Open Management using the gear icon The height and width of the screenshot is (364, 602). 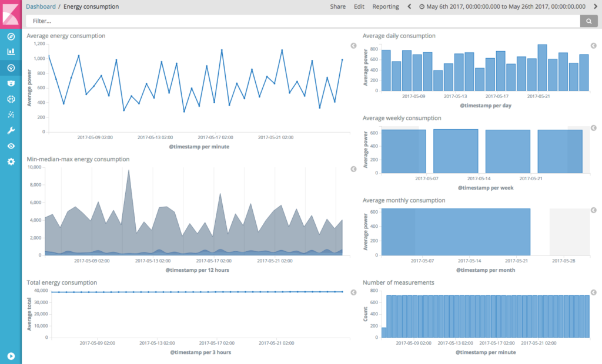pyautogui.click(x=10, y=161)
